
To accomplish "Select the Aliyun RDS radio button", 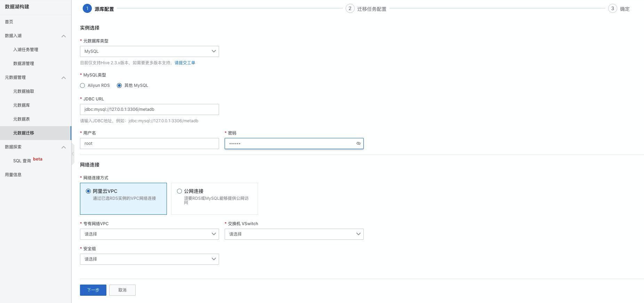I will (x=82, y=85).
